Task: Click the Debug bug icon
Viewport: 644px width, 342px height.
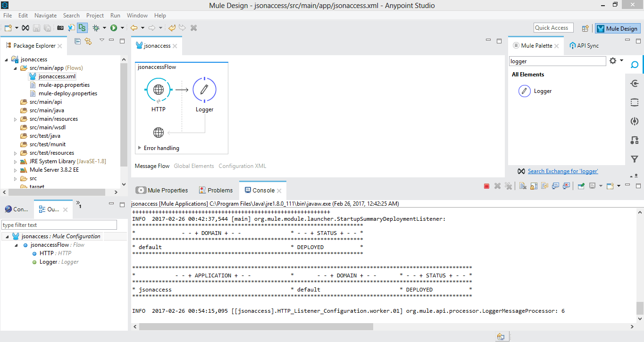Action: [x=96, y=28]
